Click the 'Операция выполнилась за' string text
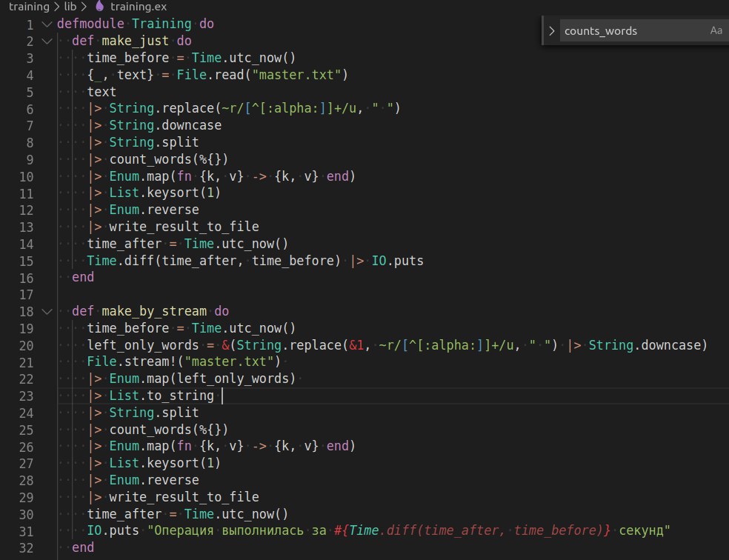Image resolution: width=729 pixels, height=560 pixels. 240,530
